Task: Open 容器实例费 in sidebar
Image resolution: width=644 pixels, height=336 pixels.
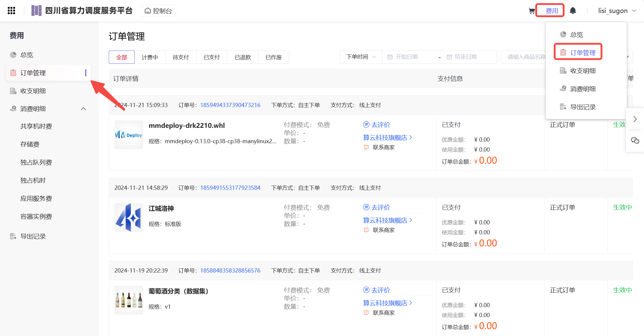Action: point(36,217)
